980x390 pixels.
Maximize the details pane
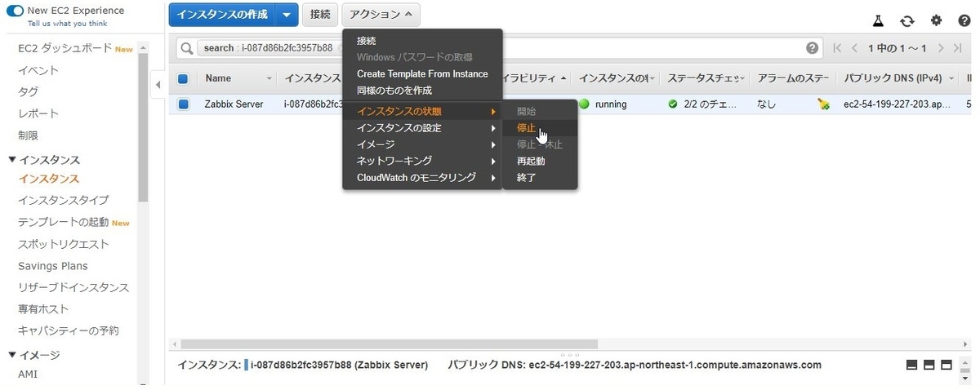point(947,365)
